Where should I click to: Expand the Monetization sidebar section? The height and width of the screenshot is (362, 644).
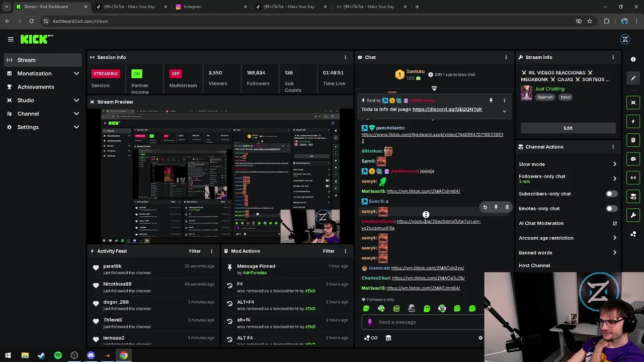pyautogui.click(x=76, y=73)
